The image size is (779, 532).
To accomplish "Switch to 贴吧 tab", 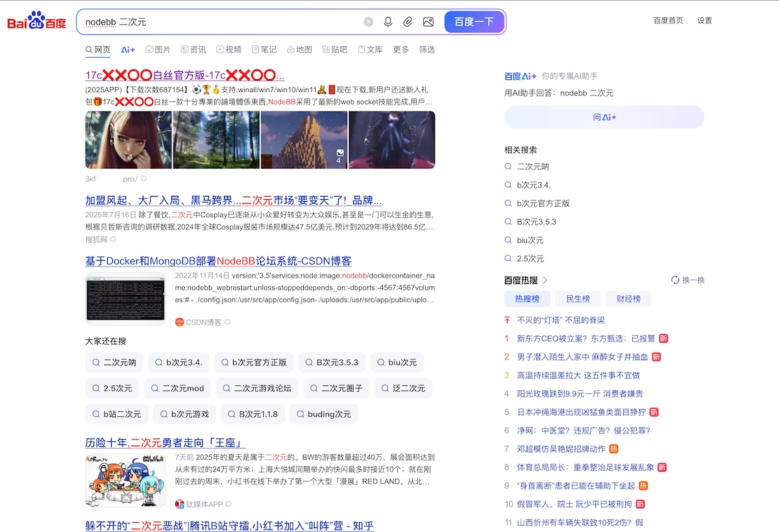I will click(334, 49).
